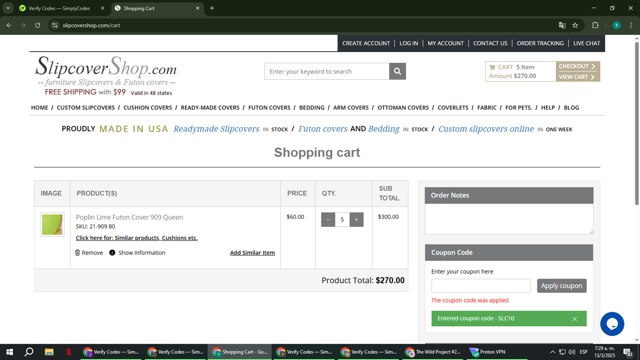The width and height of the screenshot is (640, 360).
Task: Open the notification center icon
Action: coord(627,352)
